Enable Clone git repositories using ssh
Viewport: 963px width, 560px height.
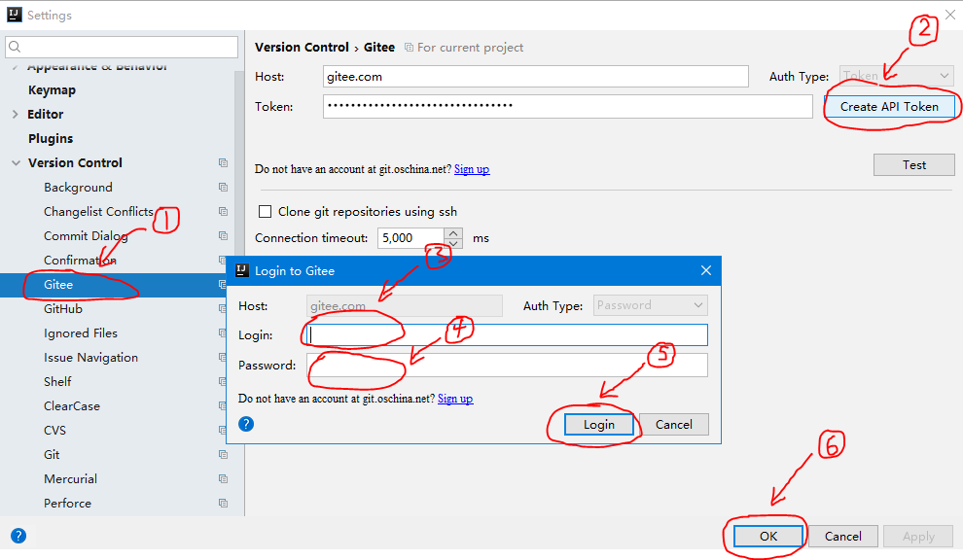pyautogui.click(x=265, y=211)
